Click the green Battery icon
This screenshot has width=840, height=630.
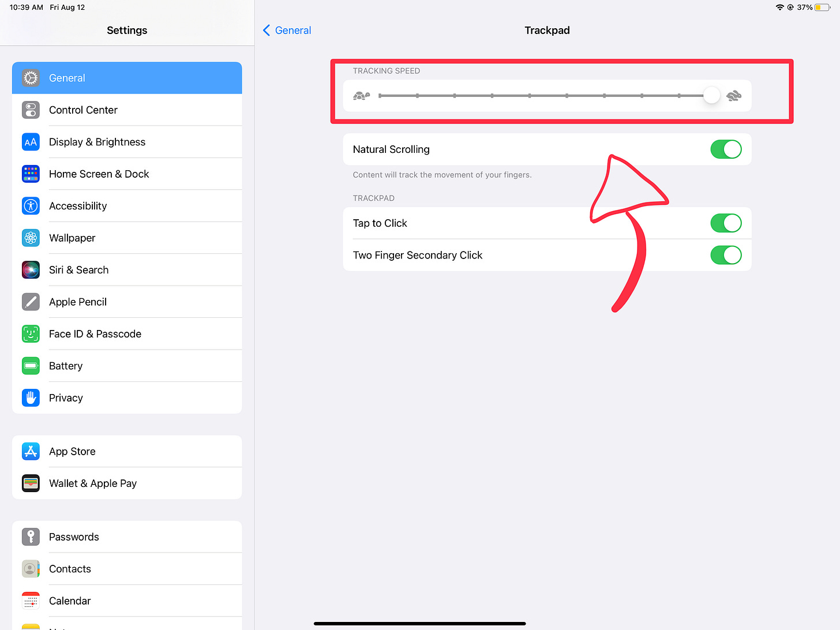point(31,366)
